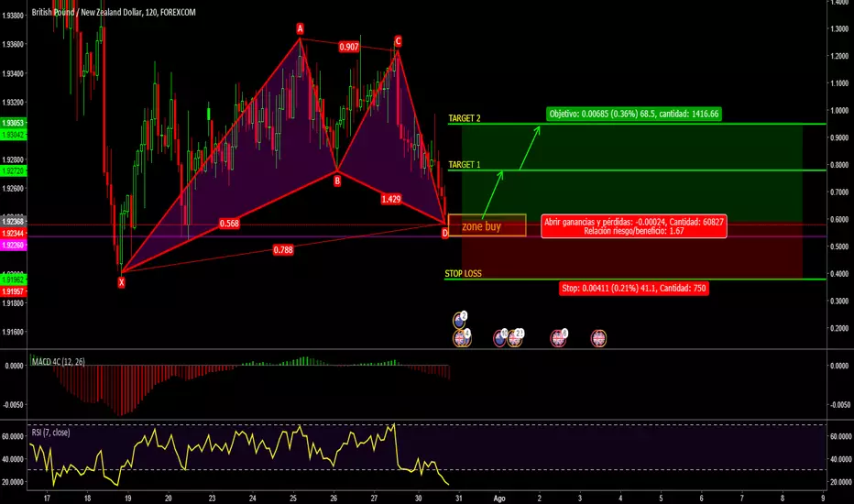Click the date 31 on time axis

pyautogui.click(x=458, y=498)
